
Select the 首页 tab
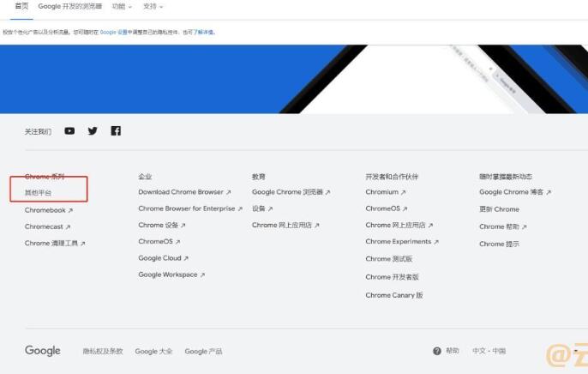(x=21, y=6)
